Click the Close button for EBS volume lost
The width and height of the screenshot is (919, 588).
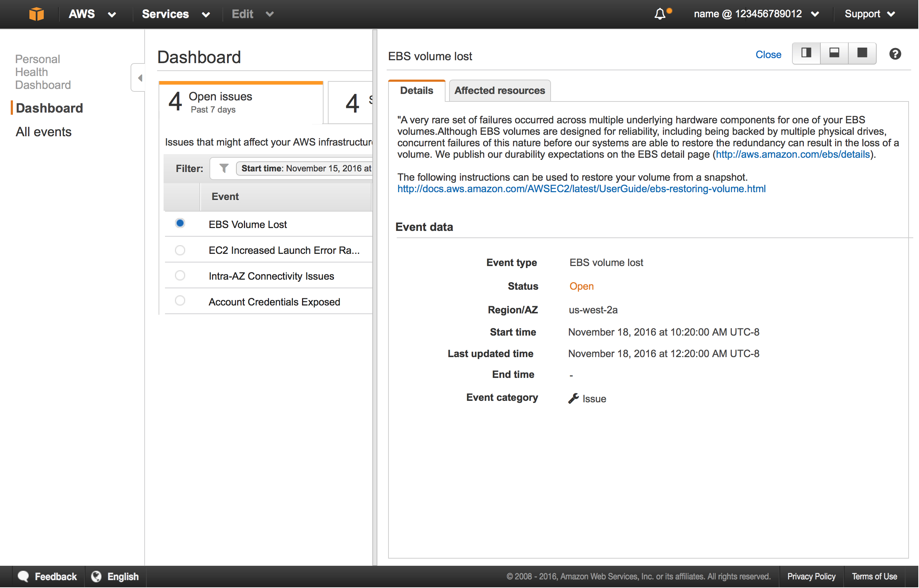point(768,55)
